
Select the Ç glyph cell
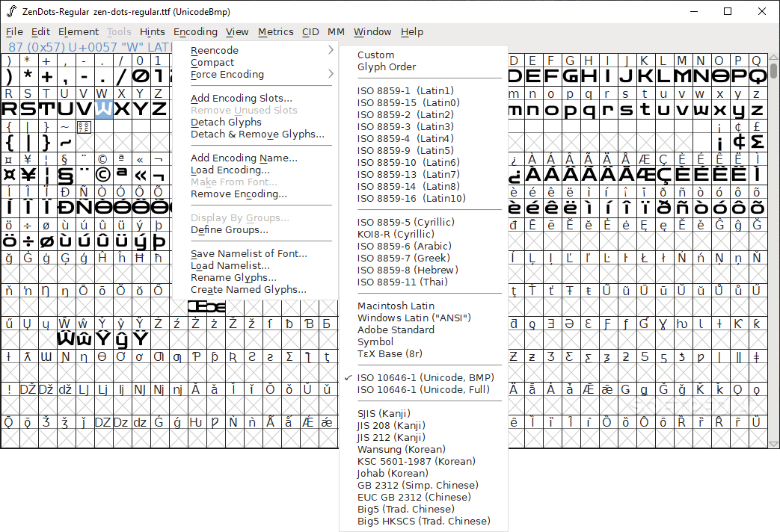point(663,175)
